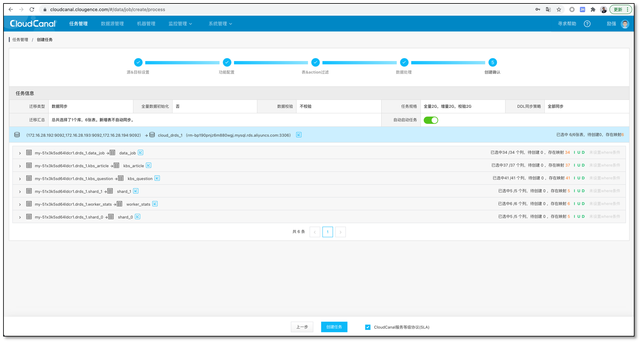Open browser extensions puzzle icon
The width and height of the screenshot is (644, 346).
click(x=593, y=9)
